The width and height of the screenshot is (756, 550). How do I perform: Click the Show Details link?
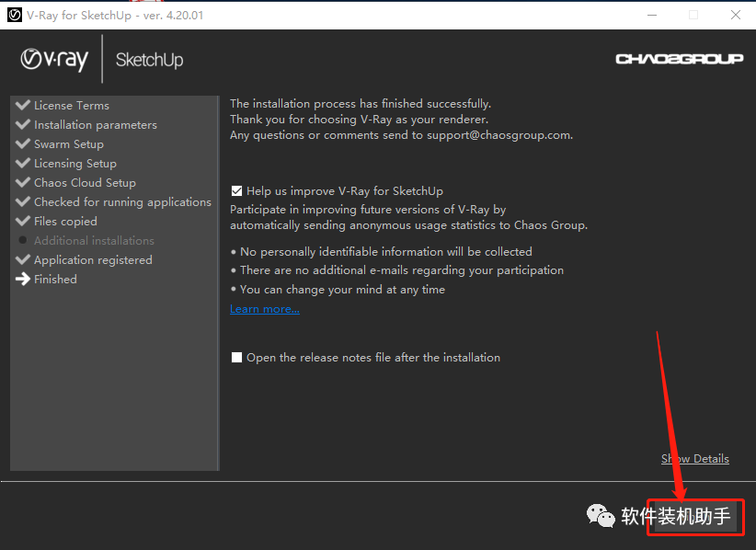694,458
